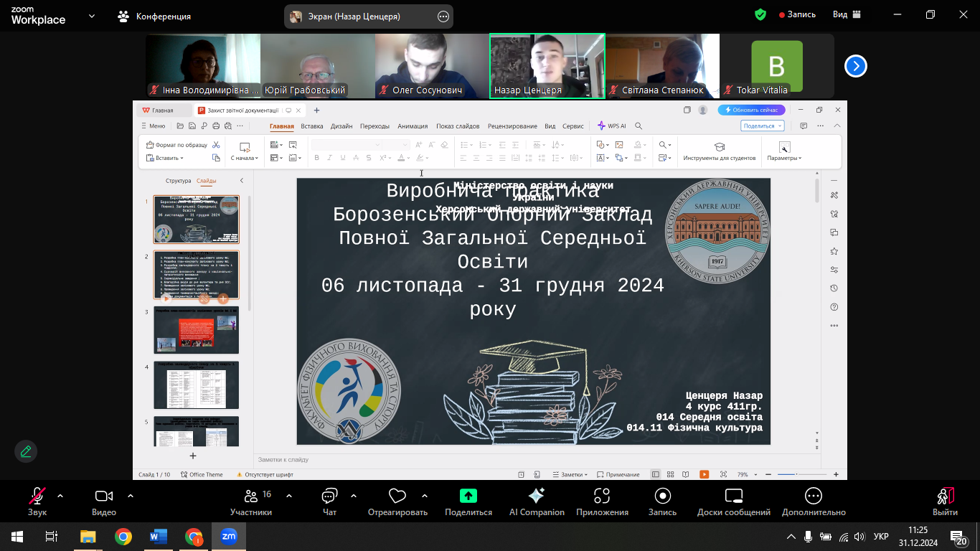Click the Обновить сейчас button
980x551 pixels.
point(752,110)
